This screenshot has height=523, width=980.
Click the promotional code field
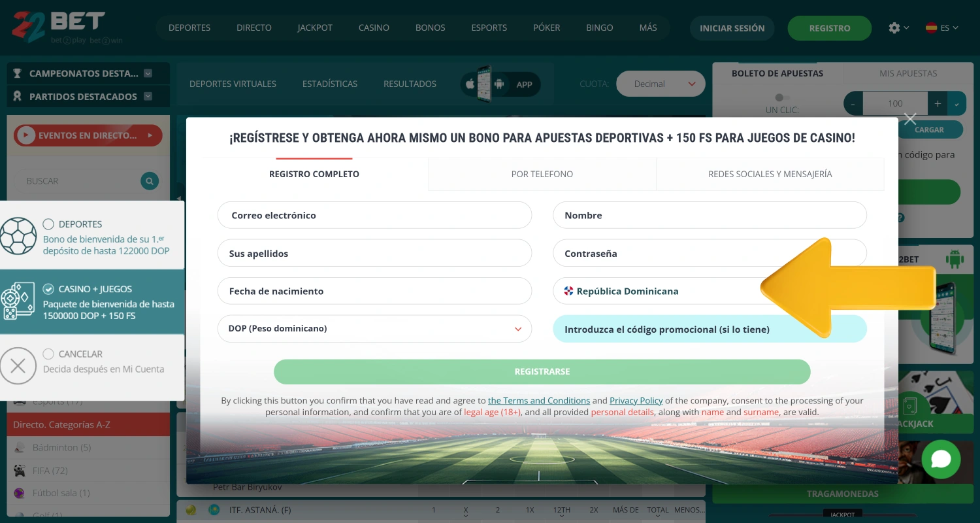pos(710,329)
